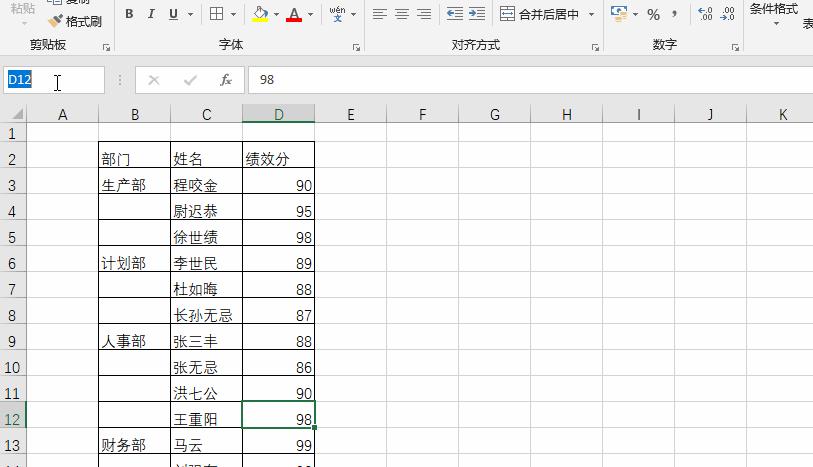Image resolution: width=813 pixels, height=467 pixels.
Task: Confirm formula bar entry checkmark
Action: click(190, 80)
